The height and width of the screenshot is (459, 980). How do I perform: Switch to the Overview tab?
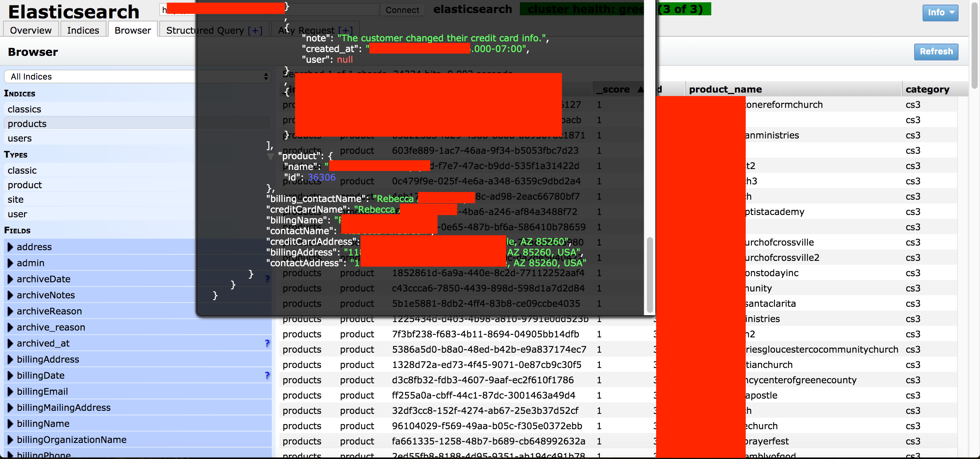[31, 30]
